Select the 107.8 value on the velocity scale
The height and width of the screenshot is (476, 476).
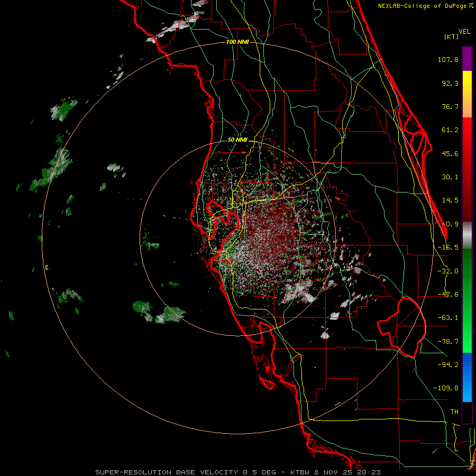click(448, 59)
